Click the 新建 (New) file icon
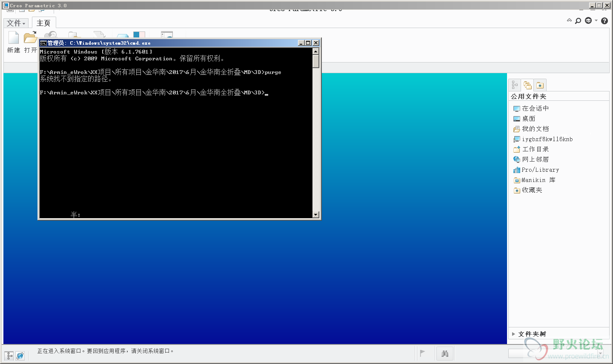This screenshot has width=613, height=364. [14, 38]
